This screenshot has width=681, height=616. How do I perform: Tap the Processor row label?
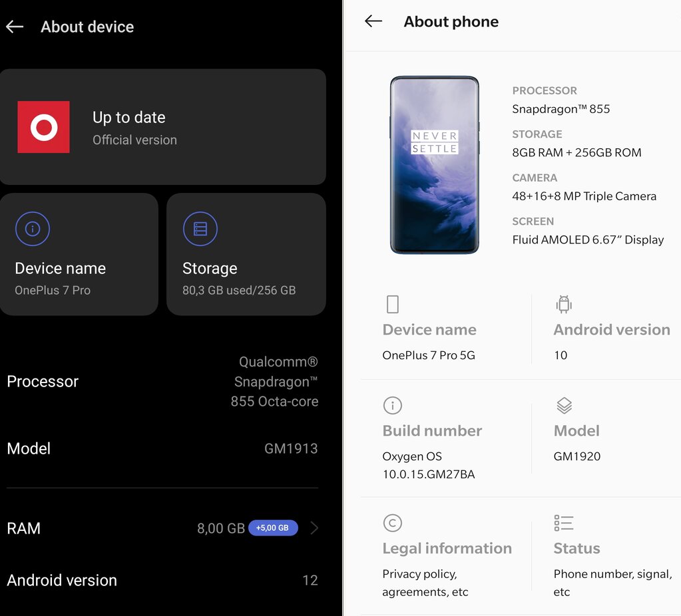(43, 382)
